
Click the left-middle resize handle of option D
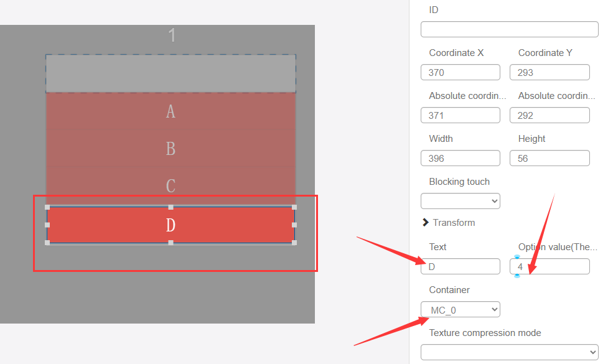[47, 225]
